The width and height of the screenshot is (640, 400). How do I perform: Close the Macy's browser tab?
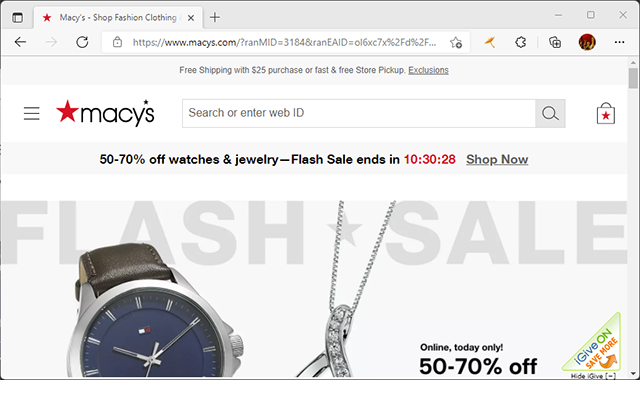pyautogui.click(x=191, y=18)
